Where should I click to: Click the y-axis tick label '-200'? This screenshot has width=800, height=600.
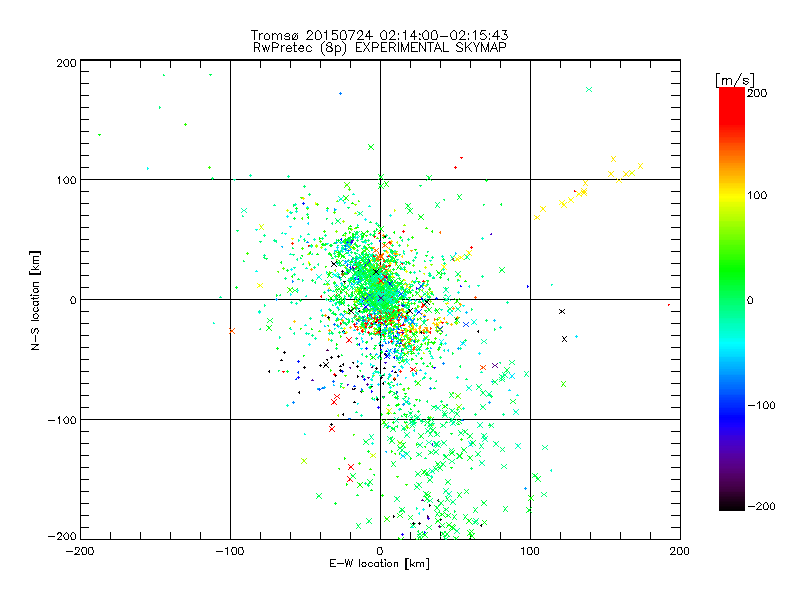pyautogui.click(x=63, y=537)
